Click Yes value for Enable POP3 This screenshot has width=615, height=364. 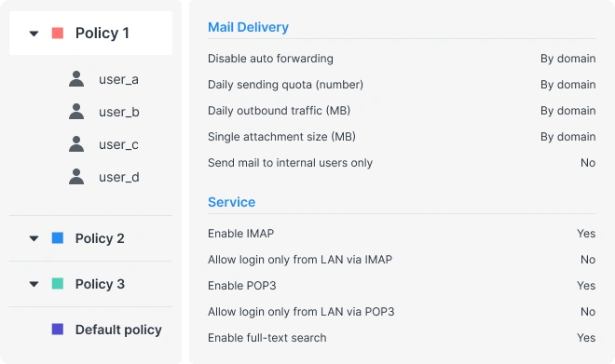click(586, 286)
